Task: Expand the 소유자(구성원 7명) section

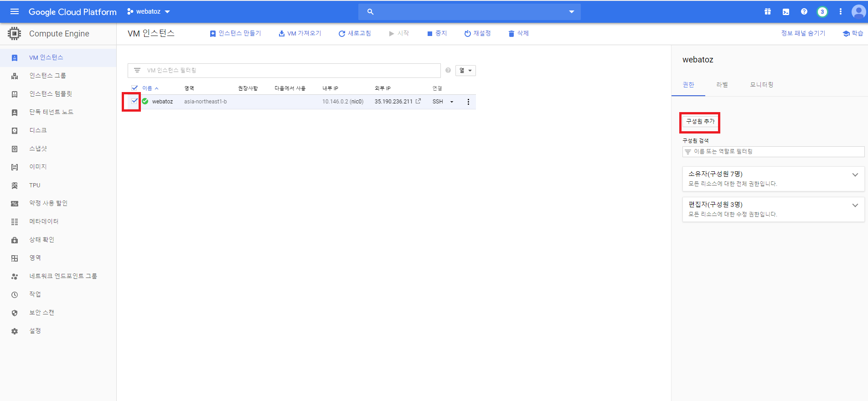Action: point(773,179)
